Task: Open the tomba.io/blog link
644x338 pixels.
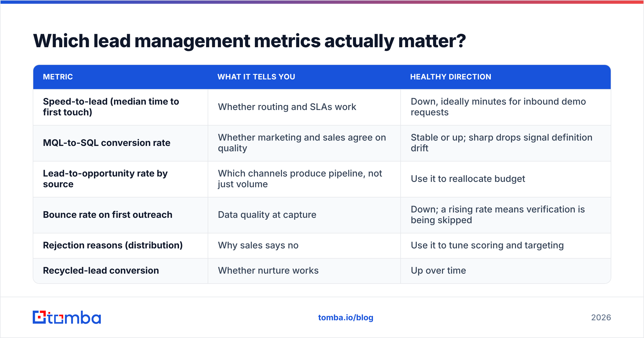Action: pyautogui.click(x=346, y=318)
